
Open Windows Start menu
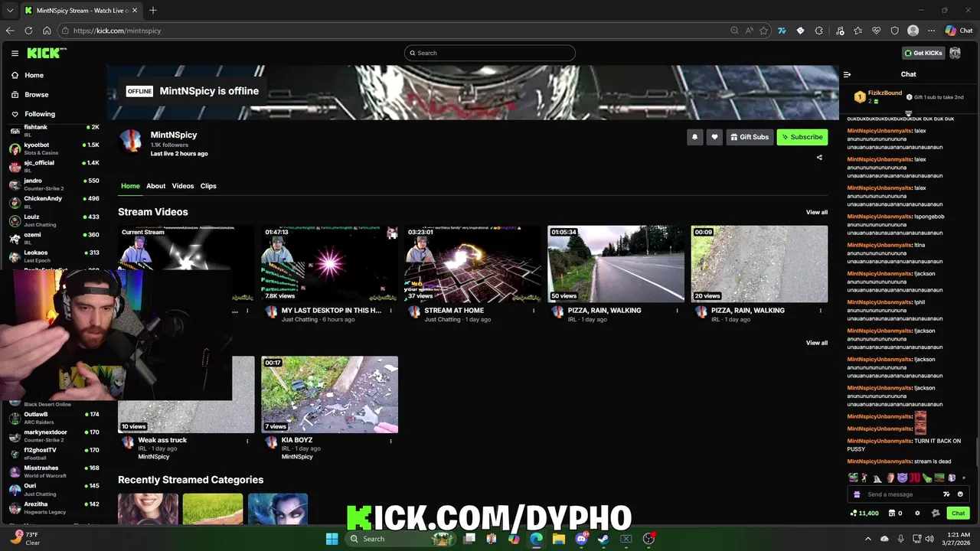coord(332,539)
